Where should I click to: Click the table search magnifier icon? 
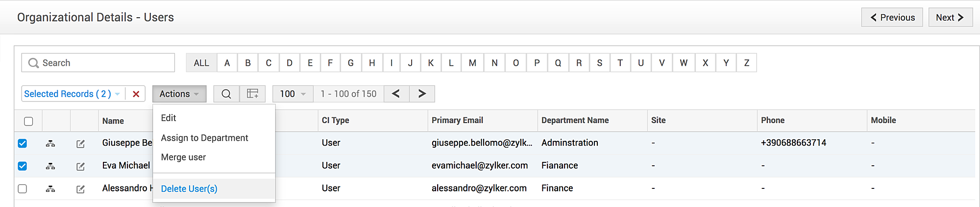click(226, 94)
